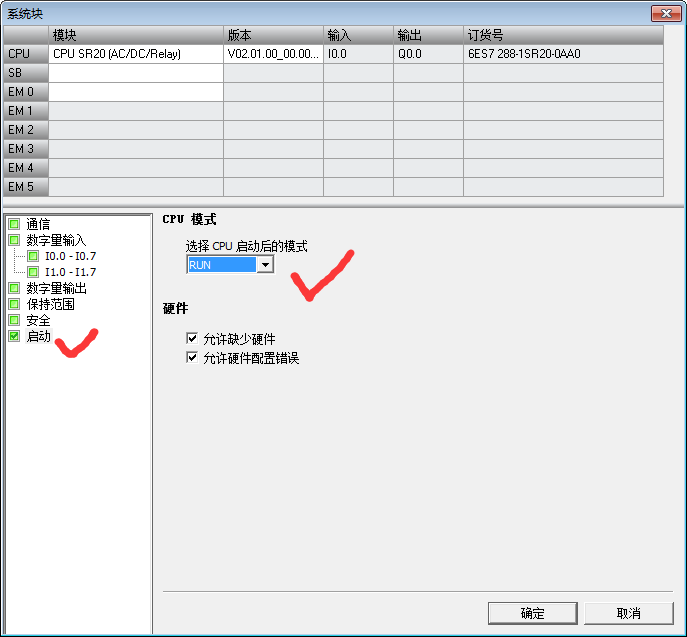
Task: Click the CPU SR20 module cell
Action: click(136, 54)
